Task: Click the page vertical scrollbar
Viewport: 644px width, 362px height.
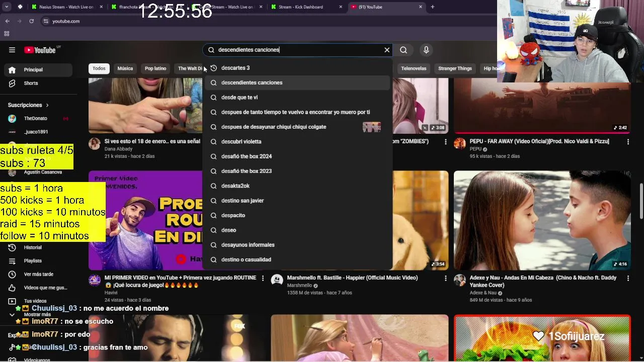Action: 641,201
